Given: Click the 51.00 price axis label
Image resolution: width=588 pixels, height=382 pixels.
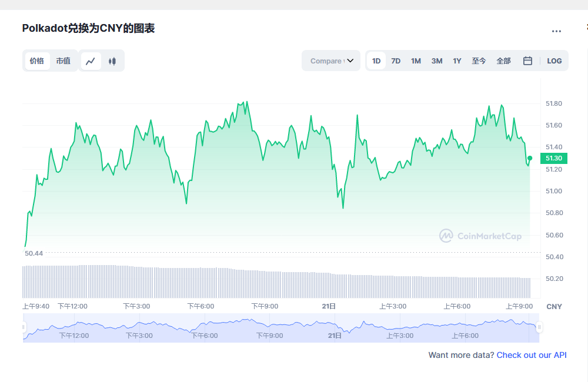Looking at the screenshot, I should (554, 191).
